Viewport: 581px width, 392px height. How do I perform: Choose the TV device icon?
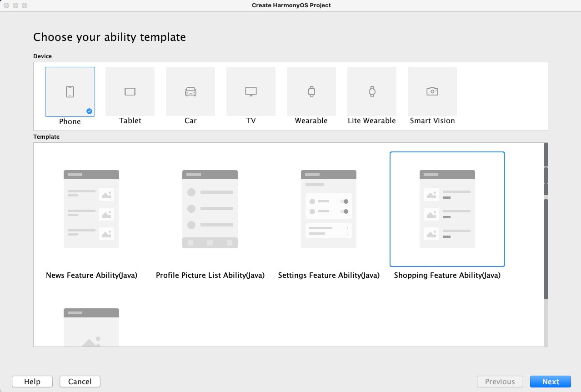click(x=251, y=91)
